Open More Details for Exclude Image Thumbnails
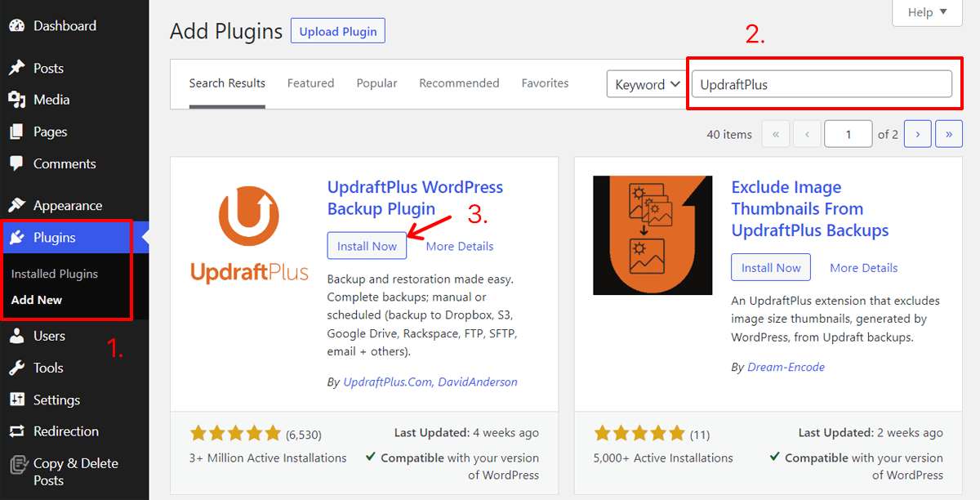The image size is (980, 500). (x=863, y=268)
